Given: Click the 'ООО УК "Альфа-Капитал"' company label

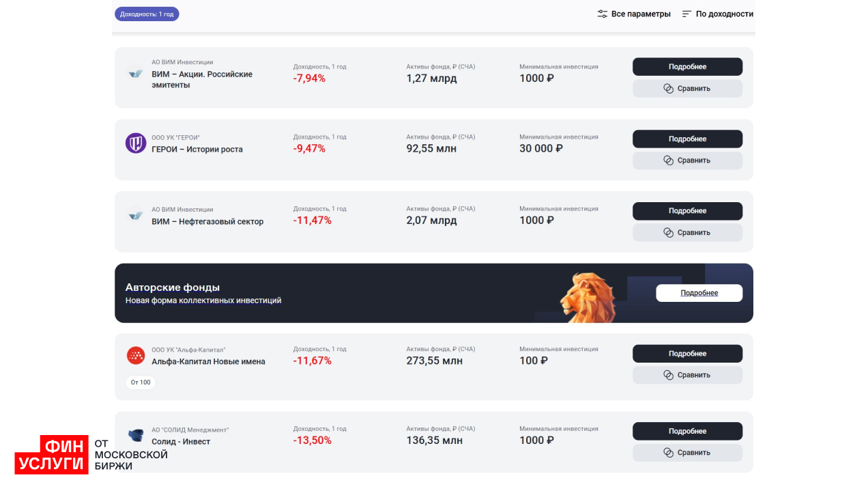Looking at the screenshot, I should [x=188, y=350].
